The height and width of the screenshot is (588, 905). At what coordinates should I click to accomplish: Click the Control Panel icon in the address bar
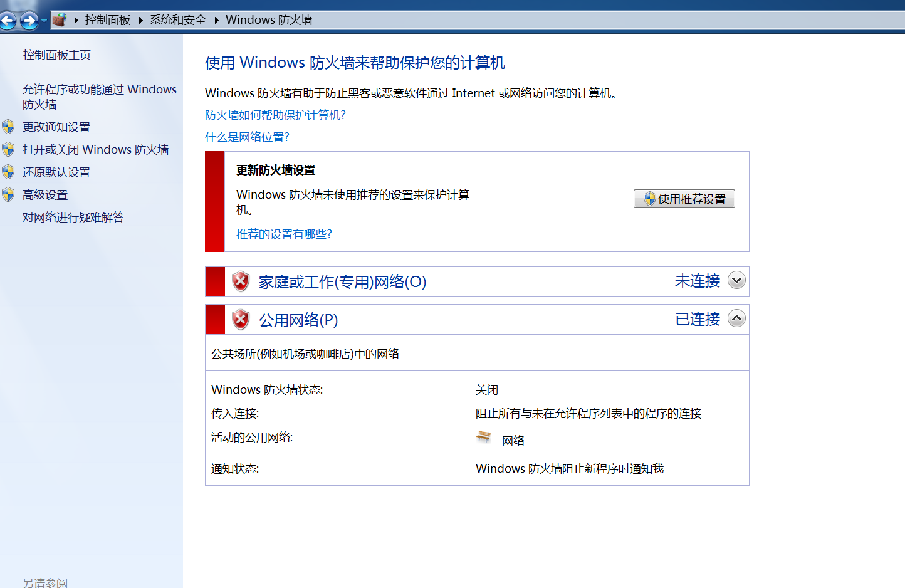60,19
